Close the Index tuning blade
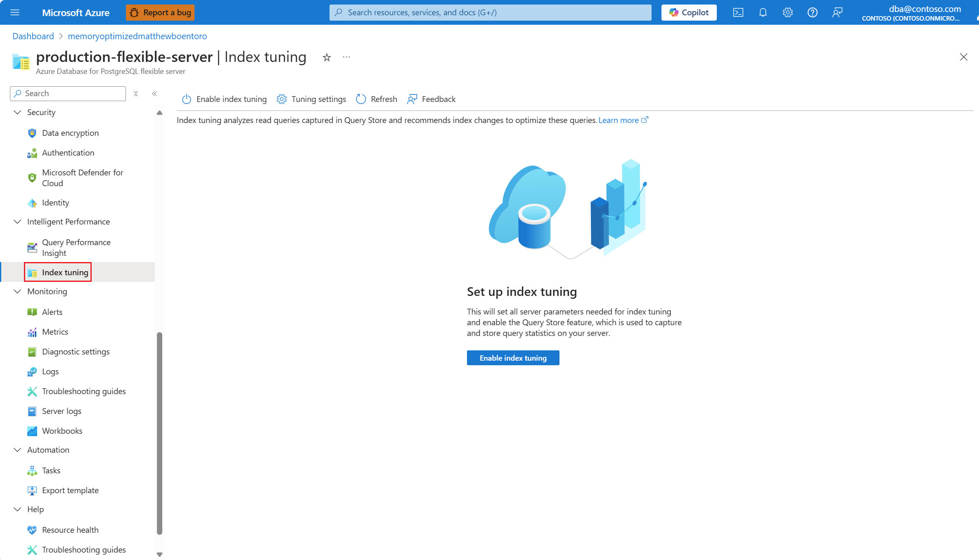Viewport: 979px width, 560px height. click(963, 57)
